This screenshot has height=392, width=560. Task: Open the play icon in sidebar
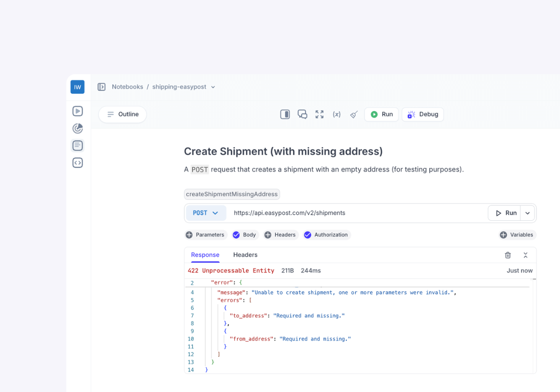click(77, 111)
